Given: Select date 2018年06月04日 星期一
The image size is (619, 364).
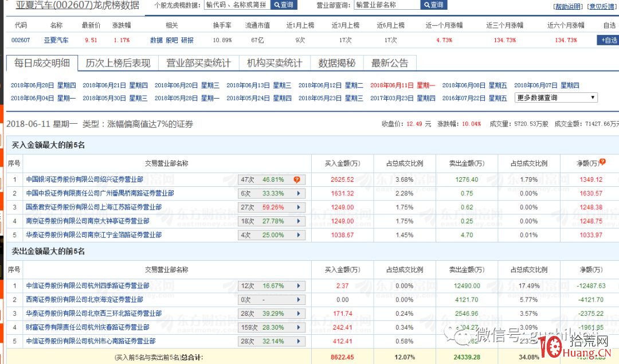Looking at the screenshot, I should (44, 98).
